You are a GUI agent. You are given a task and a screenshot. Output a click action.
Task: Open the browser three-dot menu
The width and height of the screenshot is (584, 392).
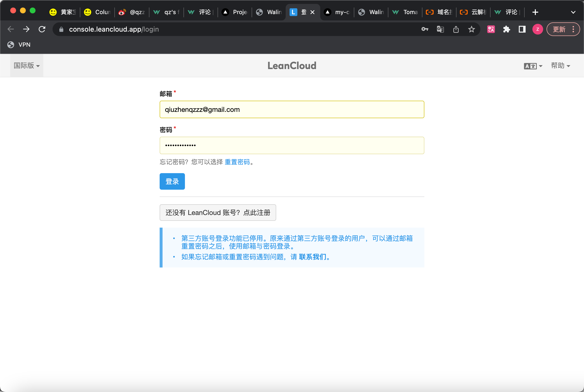[x=573, y=29]
